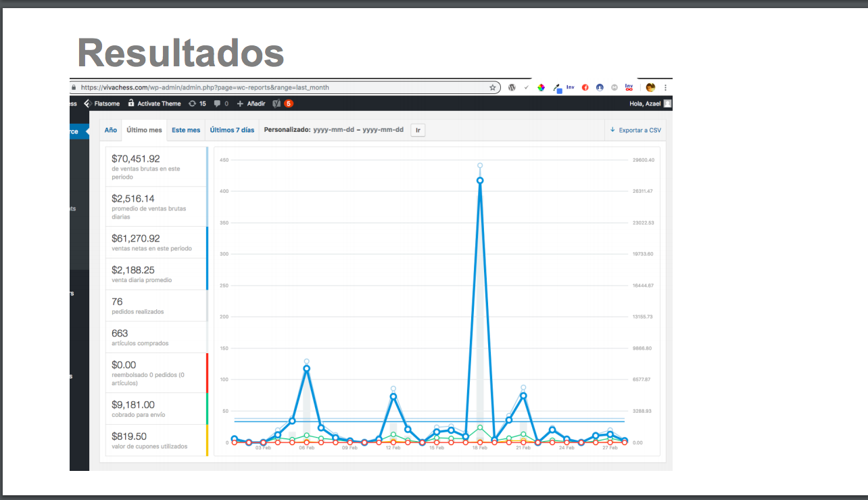The width and height of the screenshot is (868, 500).
Task: Open the ColorZilla color wheel extension
Action: pos(542,87)
